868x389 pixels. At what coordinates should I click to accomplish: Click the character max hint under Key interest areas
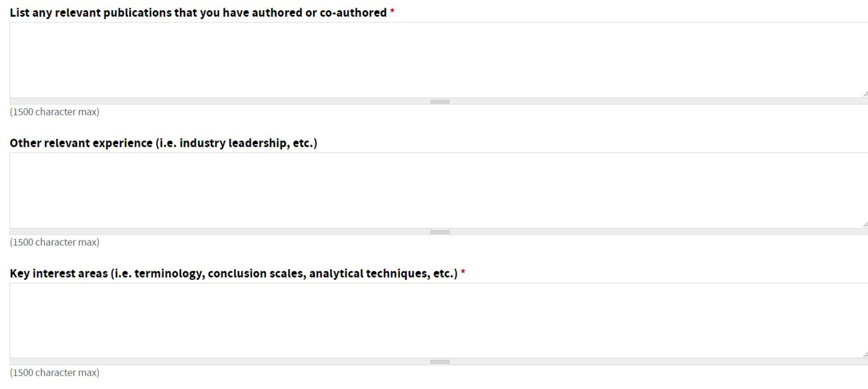55,373
